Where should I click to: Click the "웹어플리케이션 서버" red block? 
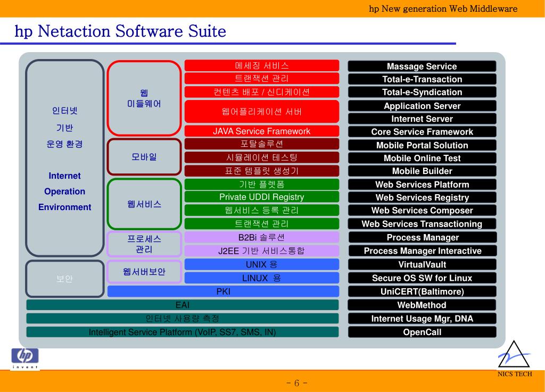pos(262,112)
